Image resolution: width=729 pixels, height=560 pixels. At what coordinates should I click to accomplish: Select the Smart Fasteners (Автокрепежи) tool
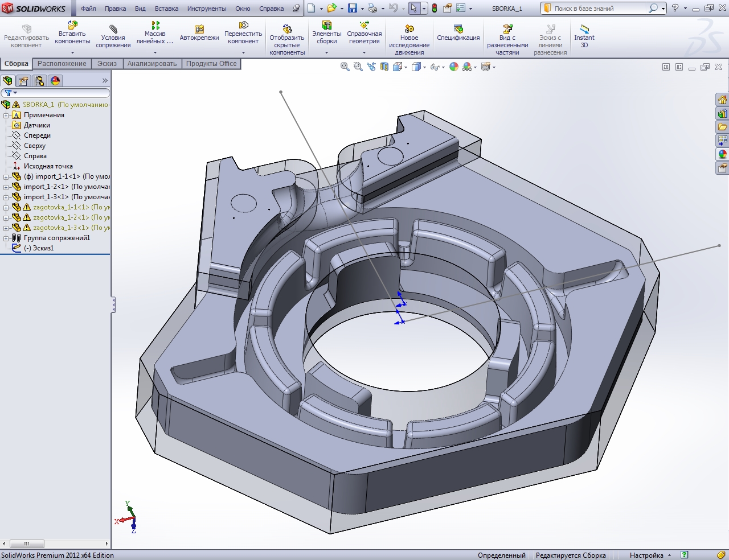point(199,30)
